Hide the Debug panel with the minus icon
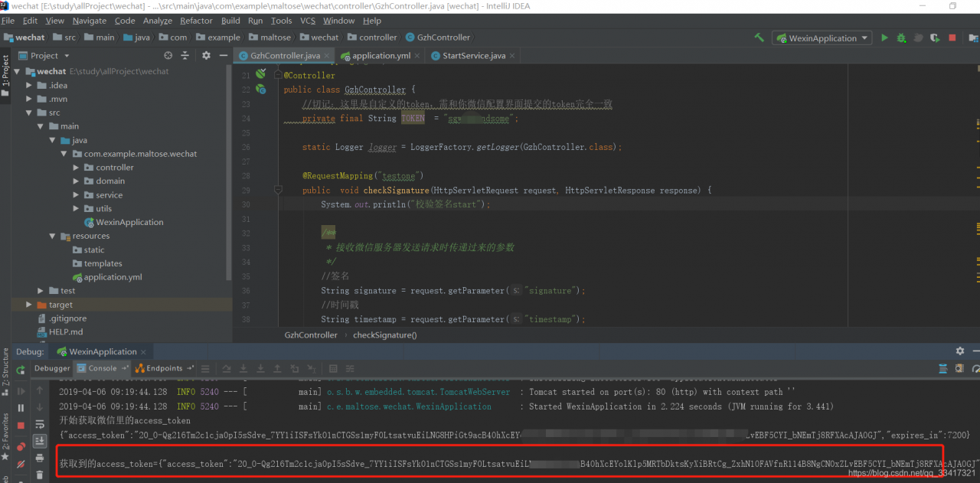Image resolution: width=980 pixels, height=483 pixels. [x=975, y=351]
